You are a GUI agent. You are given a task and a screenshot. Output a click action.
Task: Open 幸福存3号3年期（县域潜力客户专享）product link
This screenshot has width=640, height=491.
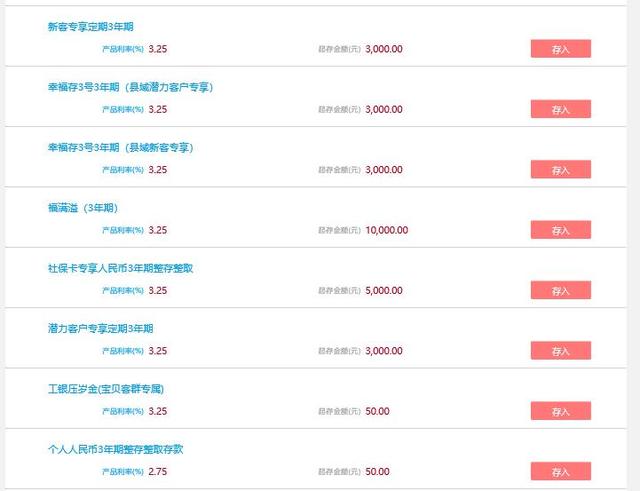130,87
